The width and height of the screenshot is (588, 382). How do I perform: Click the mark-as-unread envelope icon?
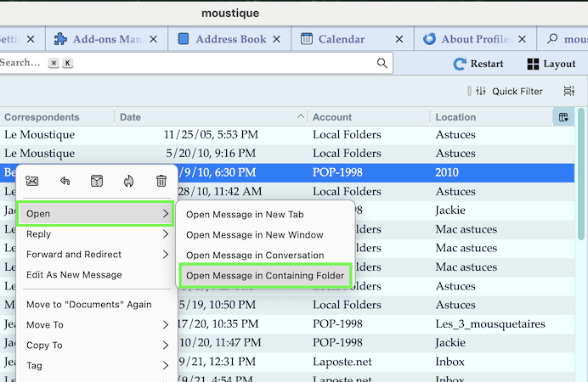pyautogui.click(x=32, y=181)
